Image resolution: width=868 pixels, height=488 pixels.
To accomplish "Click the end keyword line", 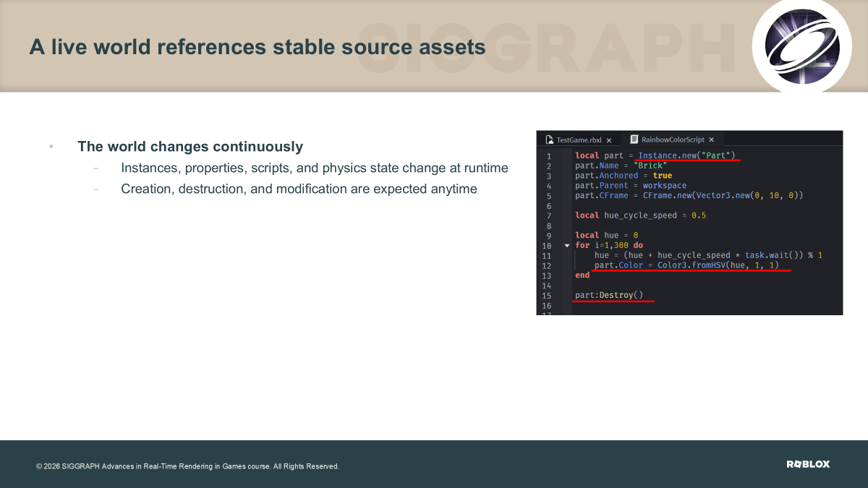I will [x=582, y=276].
